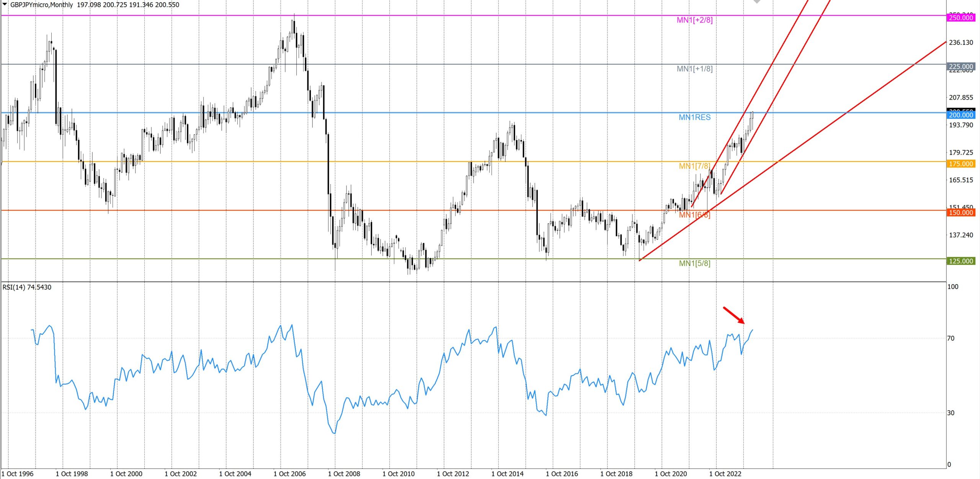Click the 1 Oct 2008 date on time axis

pyautogui.click(x=344, y=474)
